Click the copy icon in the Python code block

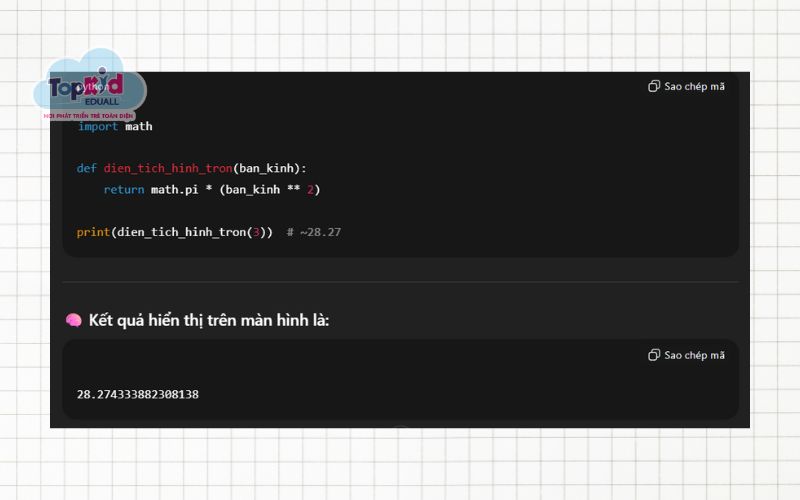[654, 86]
